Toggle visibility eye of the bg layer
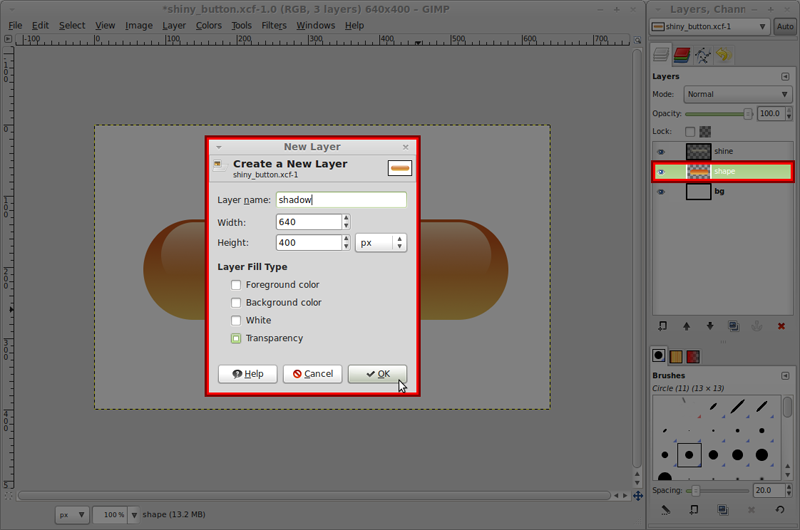 661,192
